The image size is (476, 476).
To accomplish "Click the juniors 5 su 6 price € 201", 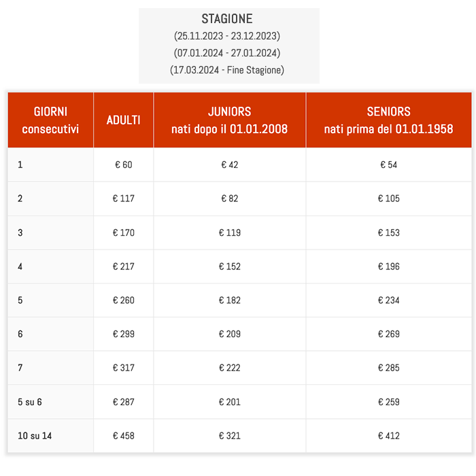I will pos(230,402).
